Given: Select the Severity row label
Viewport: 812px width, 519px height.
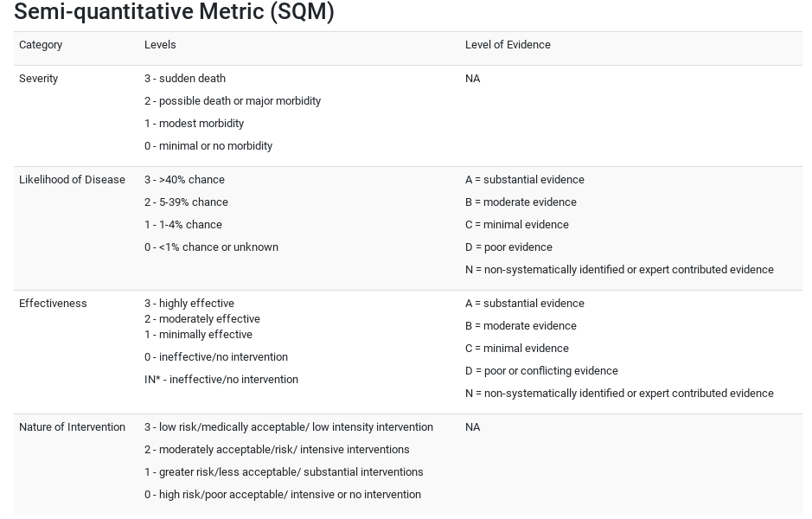Looking at the screenshot, I should pyautogui.click(x=38, y=79).
